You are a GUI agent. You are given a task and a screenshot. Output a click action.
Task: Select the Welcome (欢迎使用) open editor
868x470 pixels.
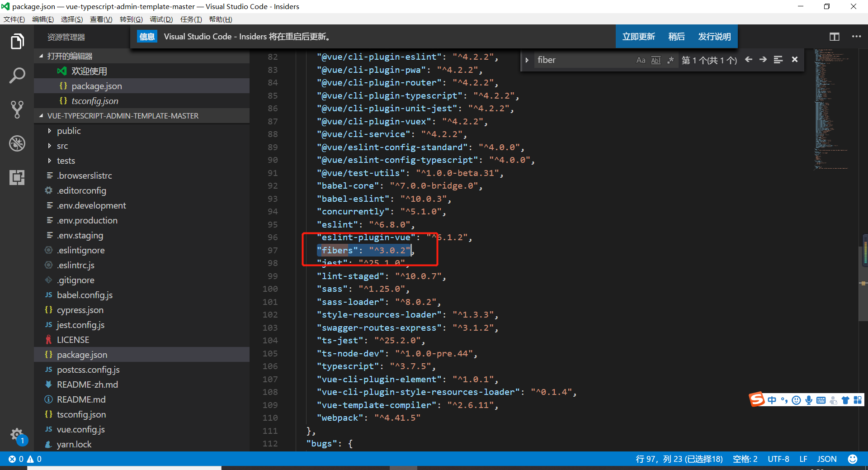point(142,71)
